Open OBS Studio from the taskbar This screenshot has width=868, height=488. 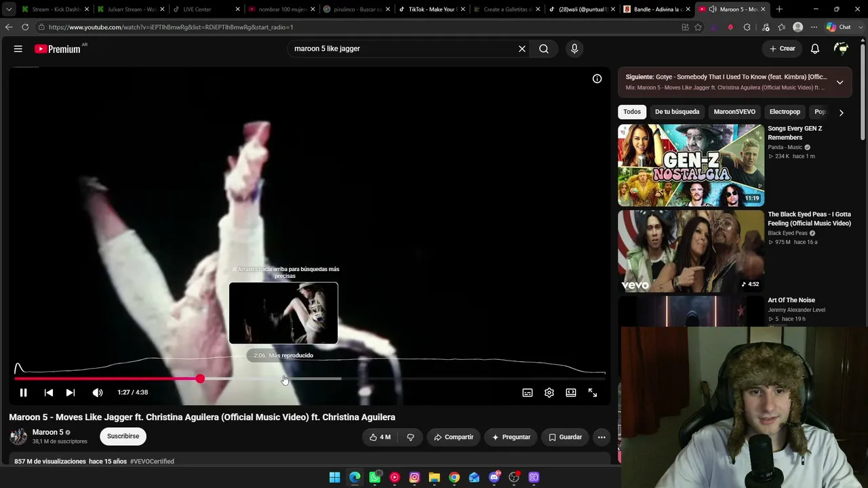(x=514, y=478)
